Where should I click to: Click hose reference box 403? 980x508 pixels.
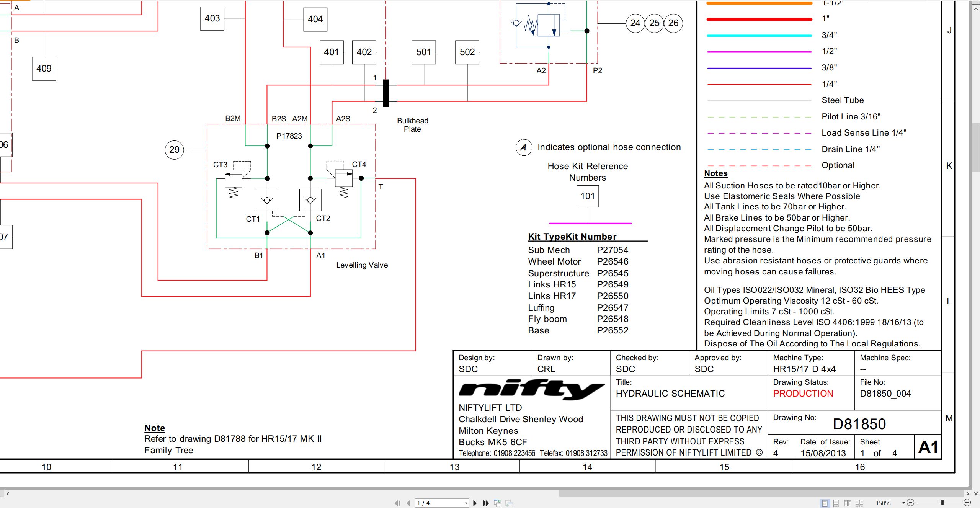pos(212,19)
